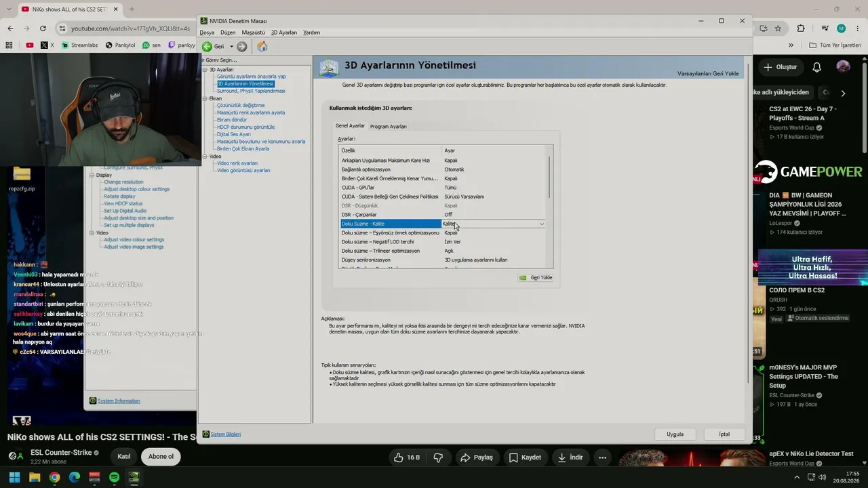
Task: Open the 3D Ayarları menu
Action: coord(284,33)
